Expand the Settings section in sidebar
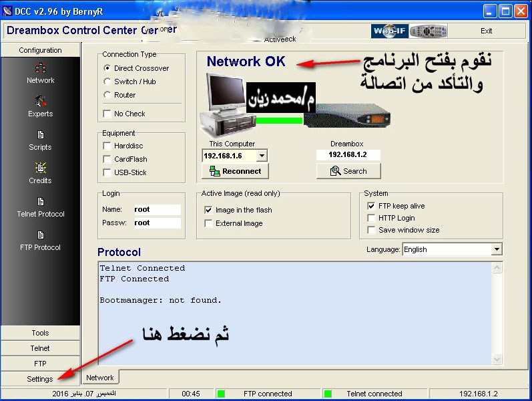This screenshot has width=532, height=401. (x=40, y=379)
